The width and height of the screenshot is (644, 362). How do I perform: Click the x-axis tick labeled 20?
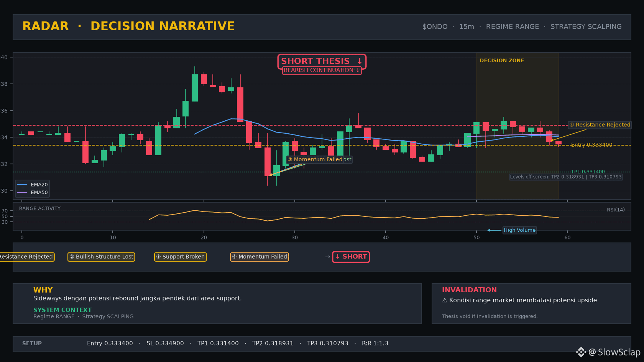[x=204, y=238]
